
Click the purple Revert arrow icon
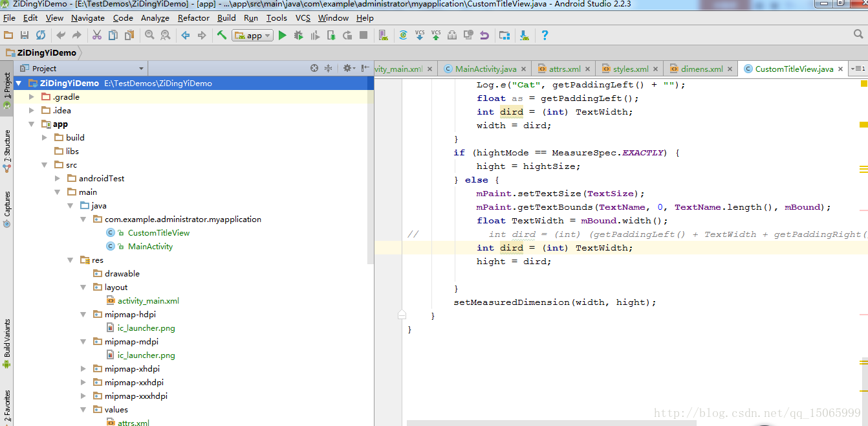484,35
